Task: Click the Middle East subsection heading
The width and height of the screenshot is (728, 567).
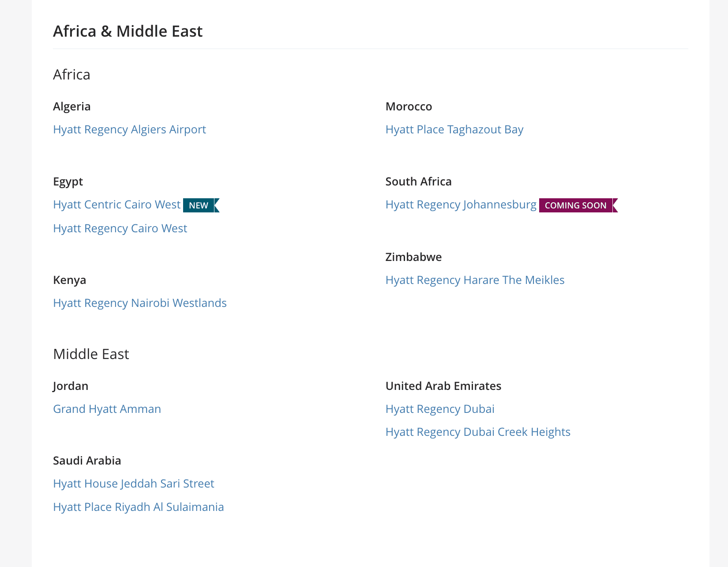Action: pyautogui.click(x=91, y=354)
